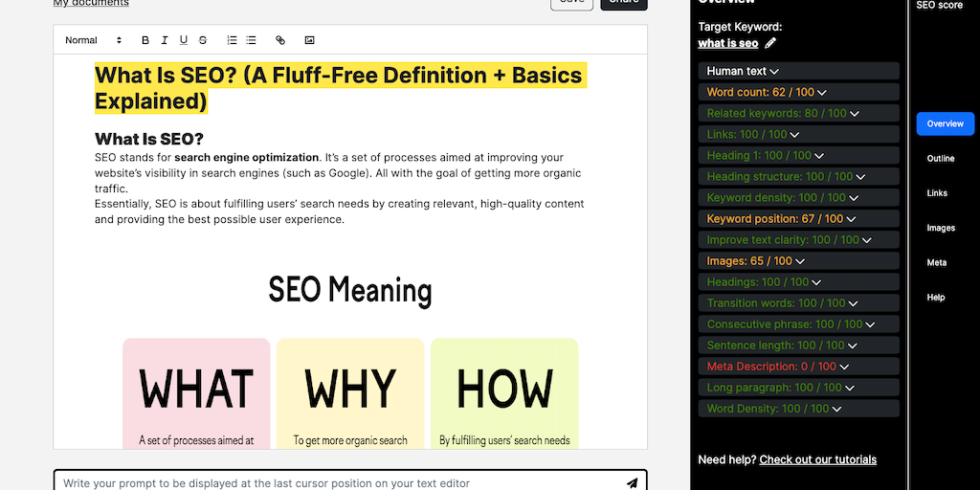
Task: Focus the prompt input field
Action: click(x=350, y=481)
